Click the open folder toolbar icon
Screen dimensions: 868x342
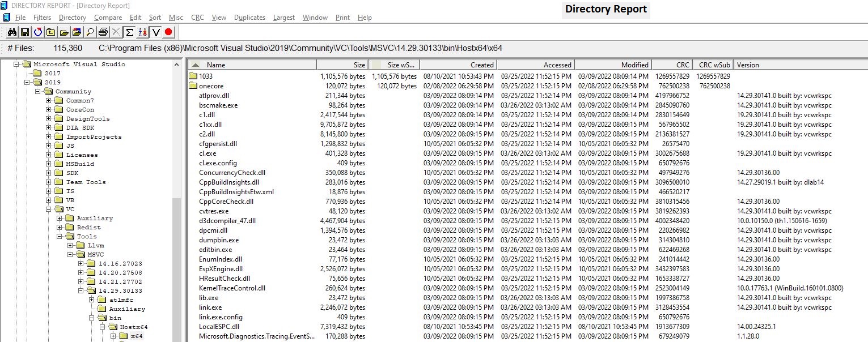pos(63,32)
